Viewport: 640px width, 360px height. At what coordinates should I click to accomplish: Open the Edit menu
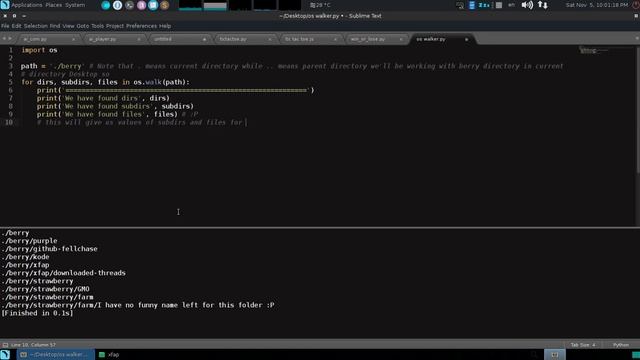pos(16,26)
